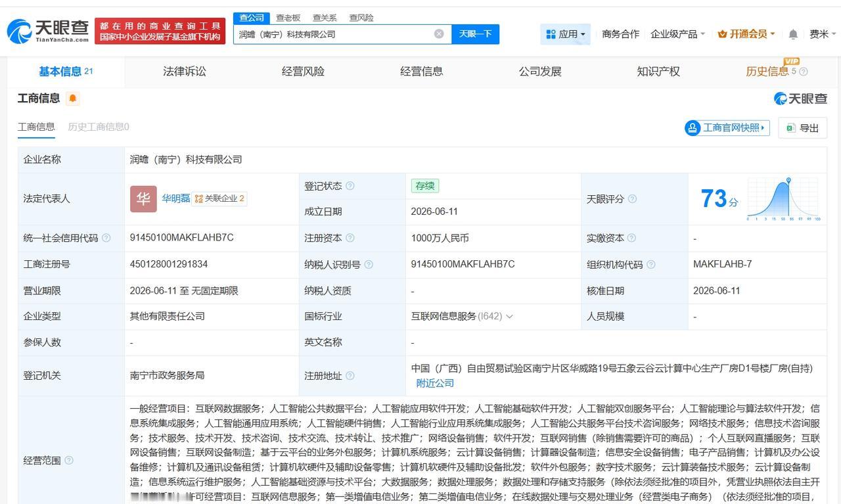This screenshot has height=504, width=841.
Task: Click the 73分 score distribution chart
Action: [x=784, y=199]
